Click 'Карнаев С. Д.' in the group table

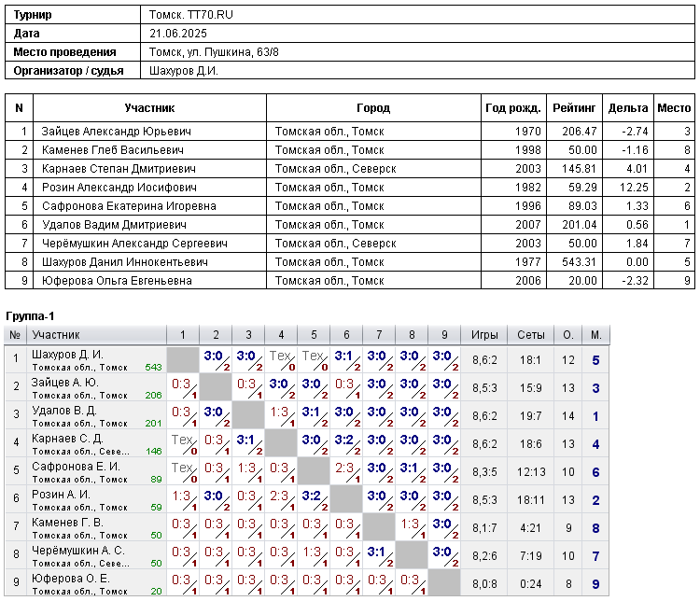pos(67,439)
